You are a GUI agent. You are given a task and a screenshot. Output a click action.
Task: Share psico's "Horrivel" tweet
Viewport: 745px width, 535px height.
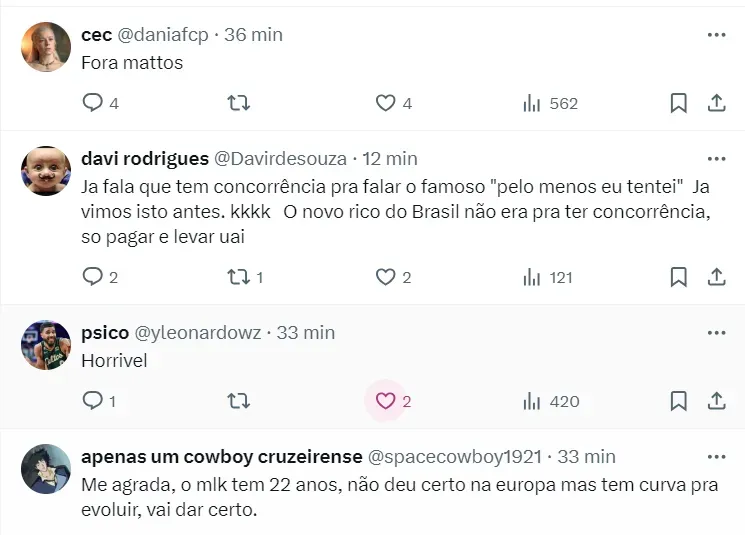[x=716, y=401]
